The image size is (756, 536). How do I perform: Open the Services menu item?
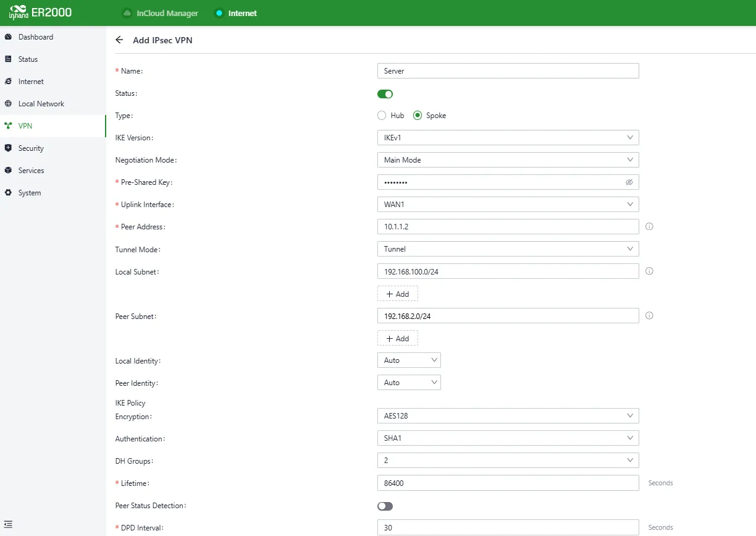(x=53, y=171)
